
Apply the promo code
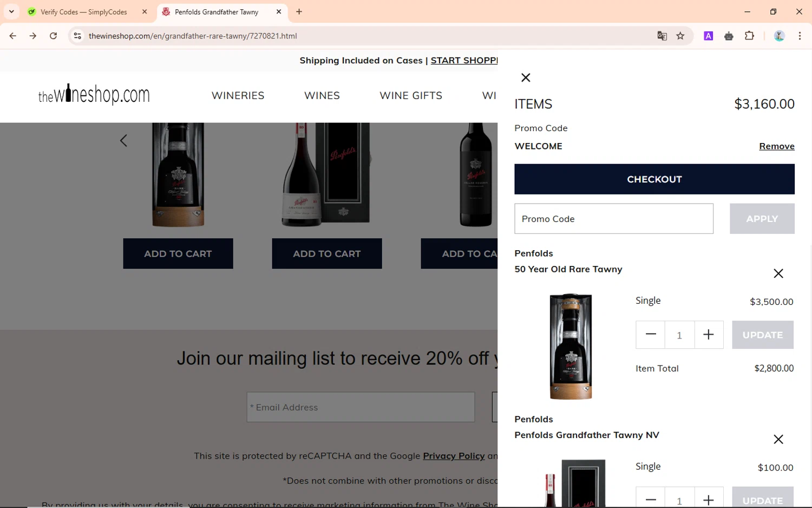click(x=762, y=219)
